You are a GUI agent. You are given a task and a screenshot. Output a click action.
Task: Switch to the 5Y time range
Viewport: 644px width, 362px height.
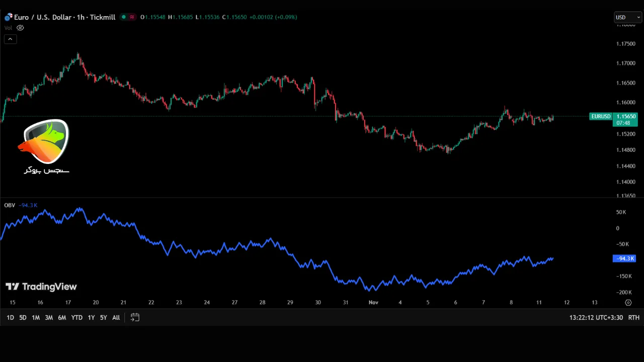103,318
